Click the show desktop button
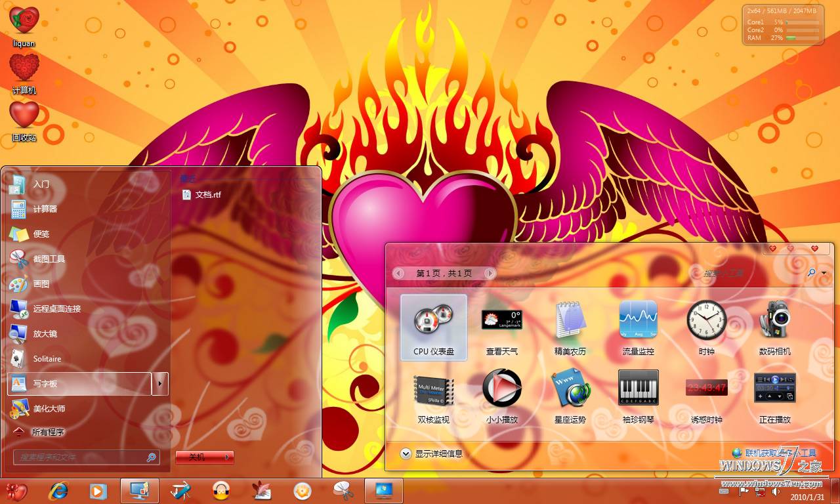This screenshot has height=504, width=840. tap(835, 491)
